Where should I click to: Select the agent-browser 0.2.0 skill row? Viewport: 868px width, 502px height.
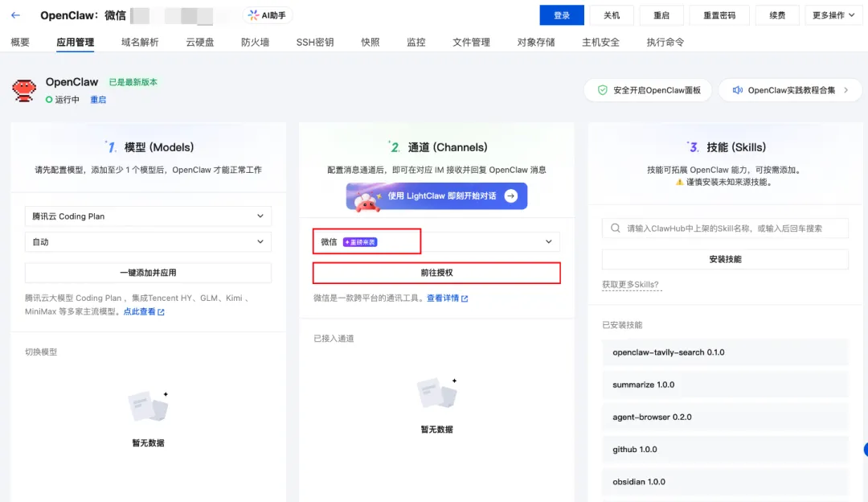click(725, 418)
